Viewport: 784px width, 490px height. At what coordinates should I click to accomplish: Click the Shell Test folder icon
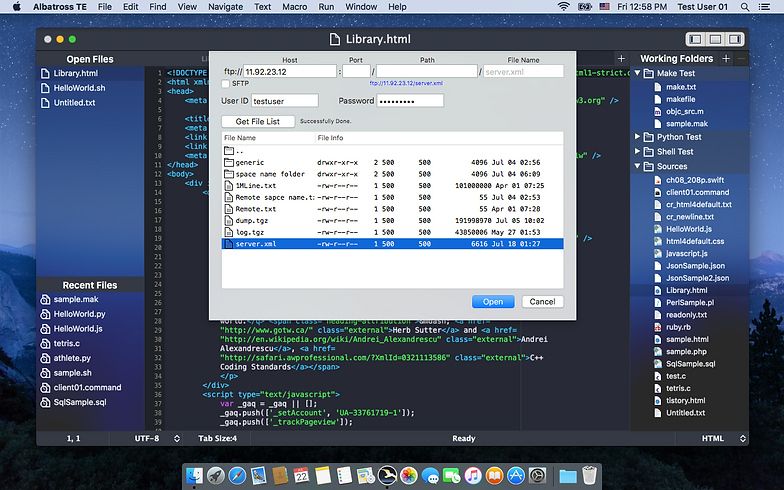(x=648, y=152)
